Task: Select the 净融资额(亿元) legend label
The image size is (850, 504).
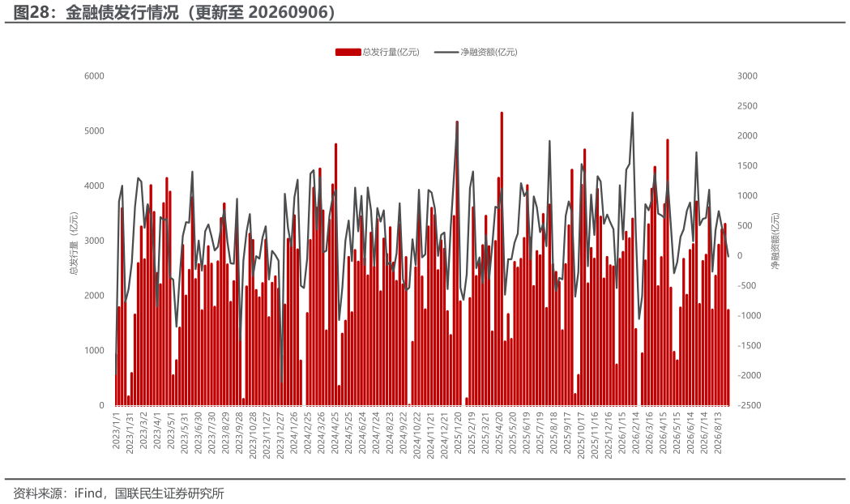Action: coord(489,52)
